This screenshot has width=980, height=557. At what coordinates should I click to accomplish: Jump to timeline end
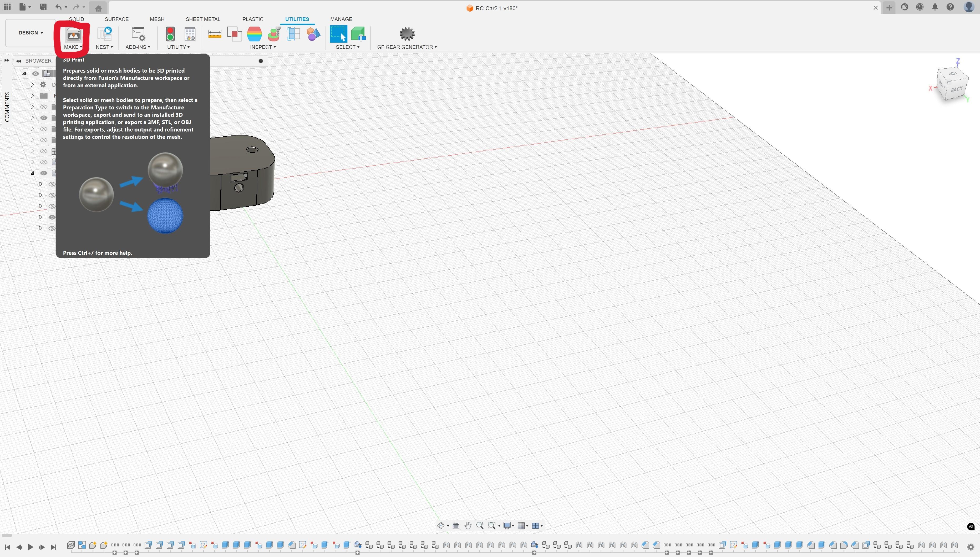pyautogui.click(x=54, y=547)
